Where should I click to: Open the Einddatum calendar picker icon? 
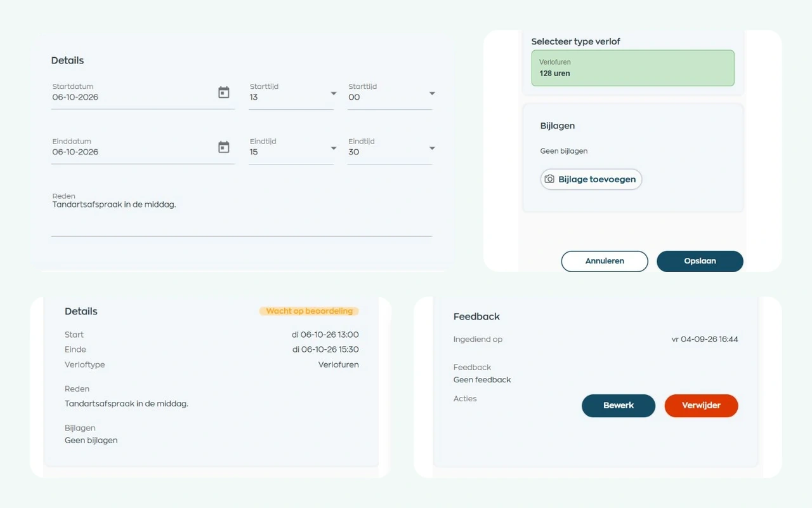[224, 147]
